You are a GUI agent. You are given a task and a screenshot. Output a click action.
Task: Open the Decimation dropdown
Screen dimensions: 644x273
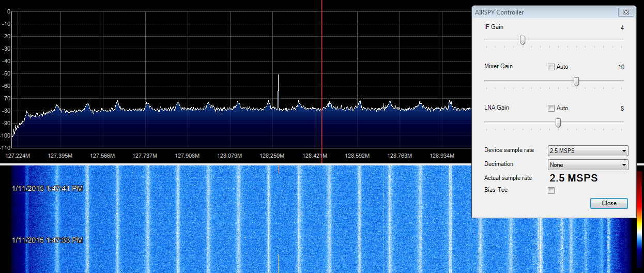coord(588,165)
